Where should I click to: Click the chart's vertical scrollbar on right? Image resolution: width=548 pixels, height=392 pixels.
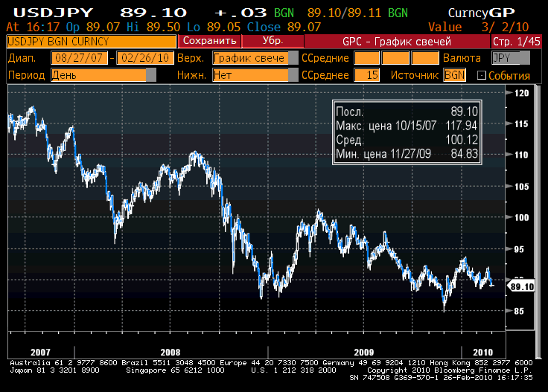tap(538, 222)
